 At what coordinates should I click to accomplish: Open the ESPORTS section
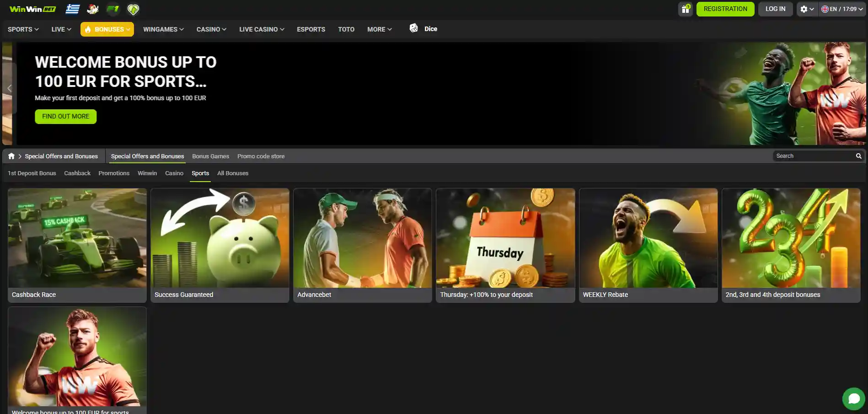(x=311, y=29)
